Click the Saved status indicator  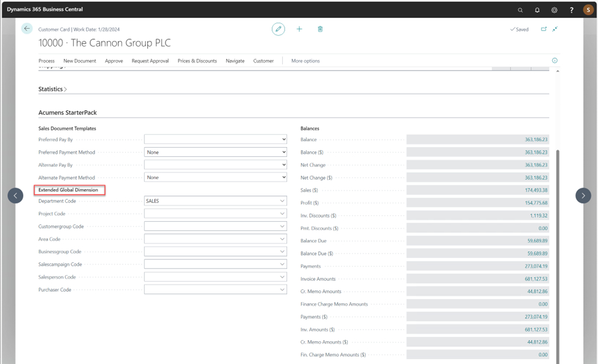[x=519, y=29]
